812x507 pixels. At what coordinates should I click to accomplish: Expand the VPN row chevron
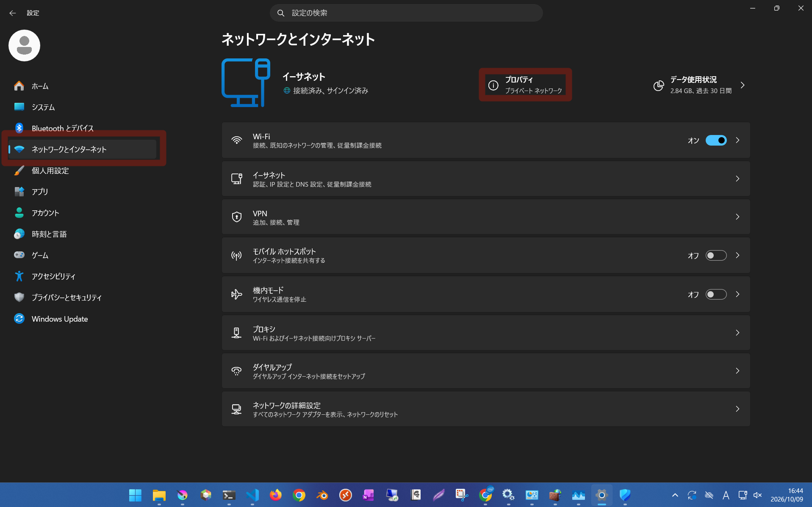tap(737, 217)
